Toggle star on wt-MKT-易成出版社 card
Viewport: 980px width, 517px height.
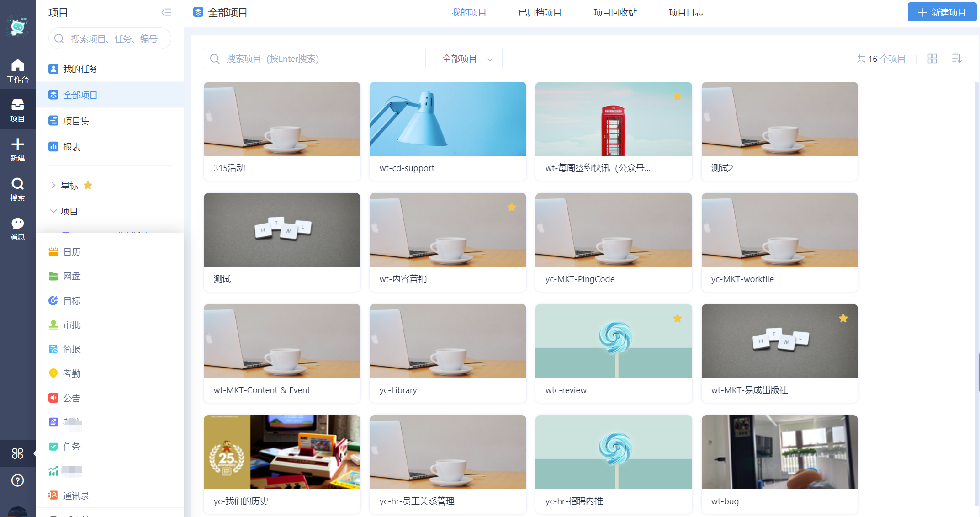click(x=843, y=319)
